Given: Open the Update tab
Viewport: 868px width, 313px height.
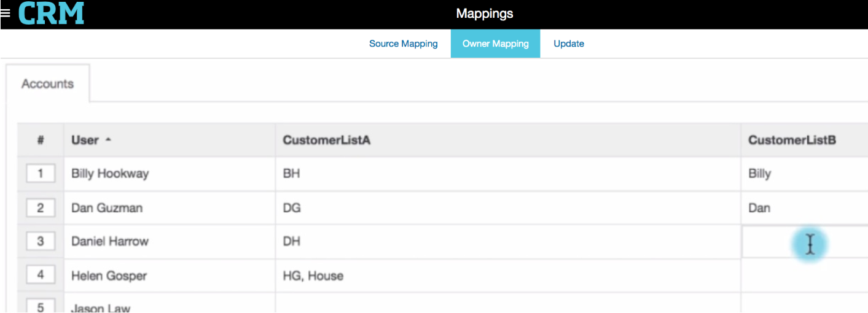Looking at the screenshot, I should [568, 44].
